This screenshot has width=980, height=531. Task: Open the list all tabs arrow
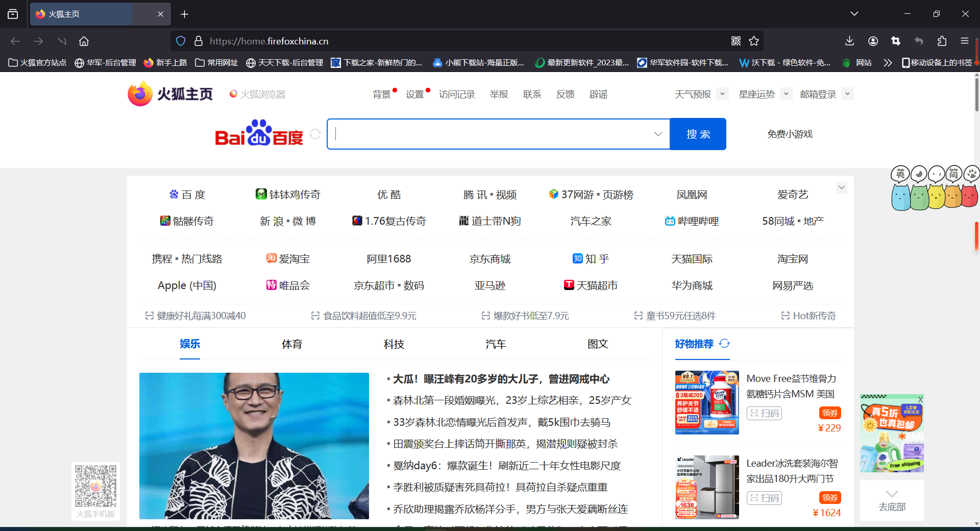[x=854, y=14]
